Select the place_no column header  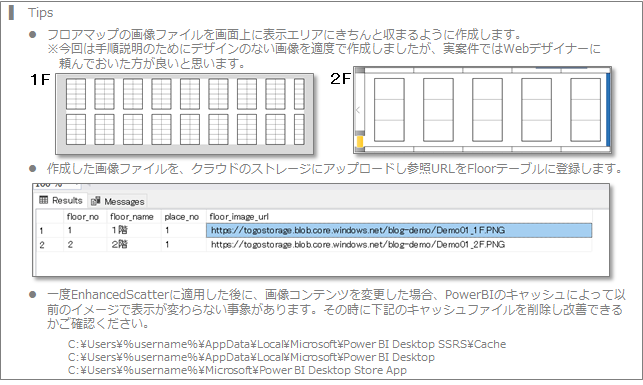tap(182, 217)
